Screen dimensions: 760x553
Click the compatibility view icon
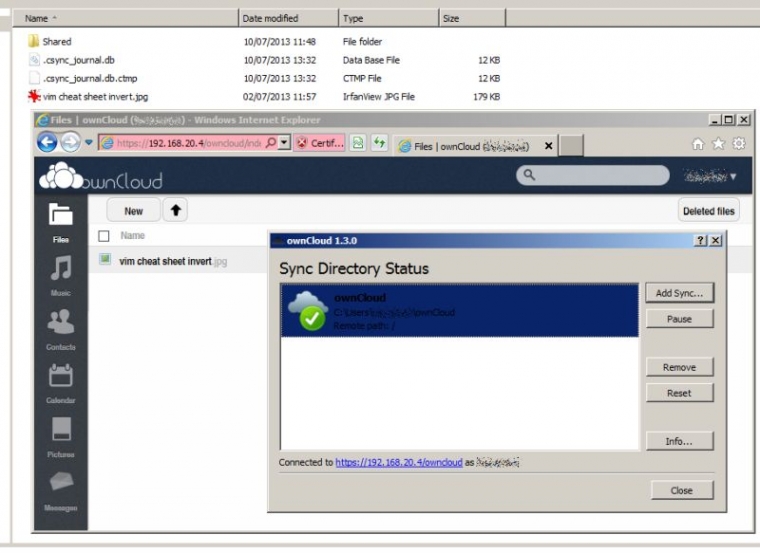coord(358,143)
